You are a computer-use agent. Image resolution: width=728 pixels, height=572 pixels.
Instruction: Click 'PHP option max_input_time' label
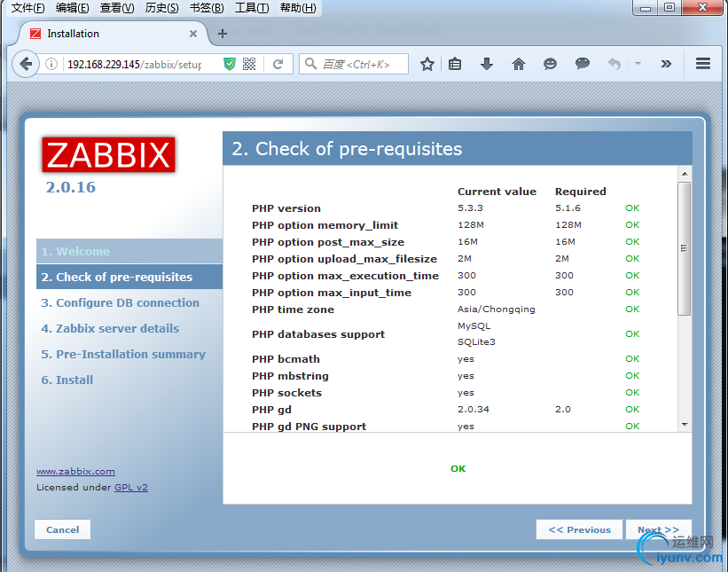point(332,293)
